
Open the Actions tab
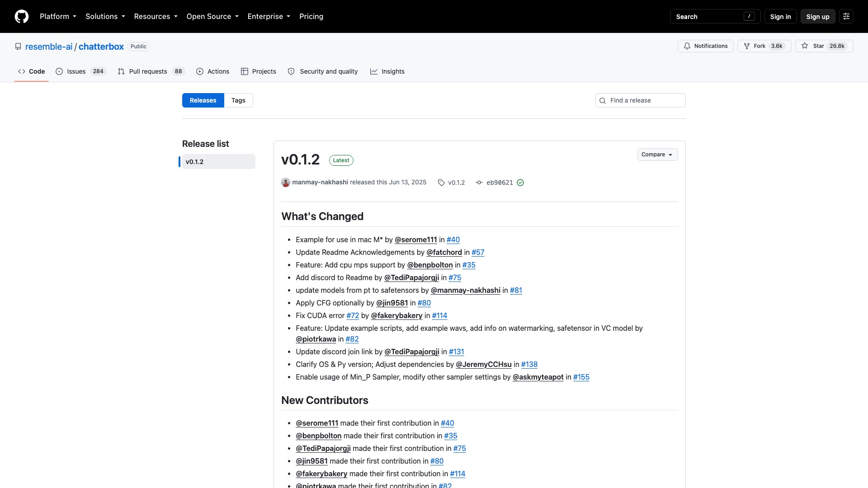click(213, 71)
